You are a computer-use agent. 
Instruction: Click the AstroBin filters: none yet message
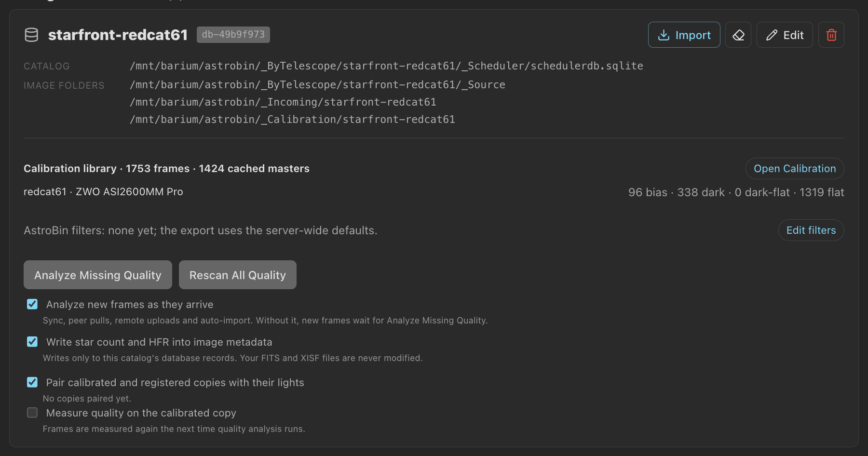[201, 230]
